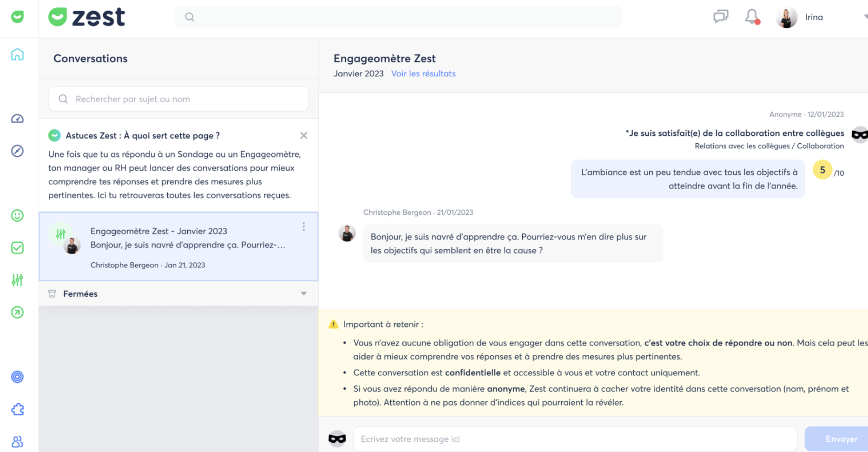The width and height of the screenshot is (868, 452).
Task: Open the notification bell
Action: pos(752,17)
